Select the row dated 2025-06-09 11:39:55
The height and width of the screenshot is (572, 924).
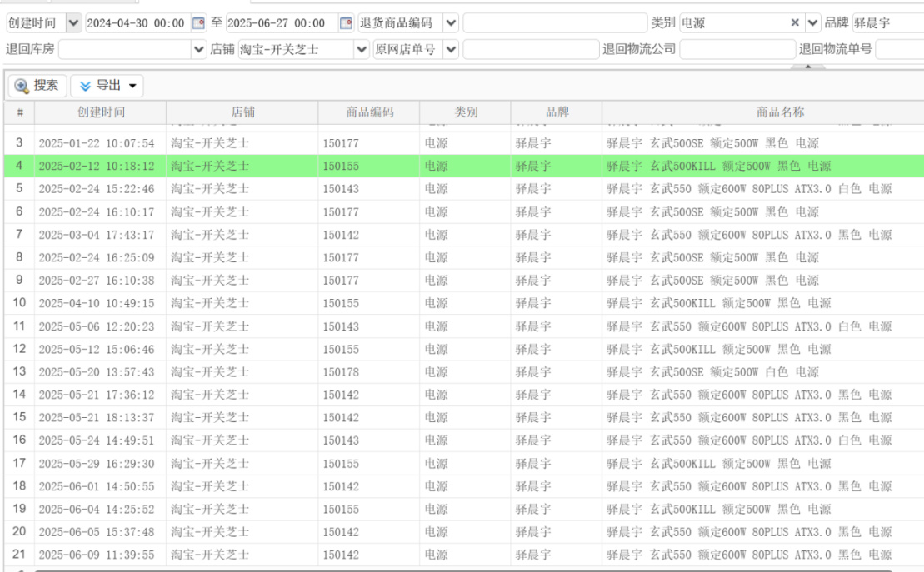(x=464, y=555)
